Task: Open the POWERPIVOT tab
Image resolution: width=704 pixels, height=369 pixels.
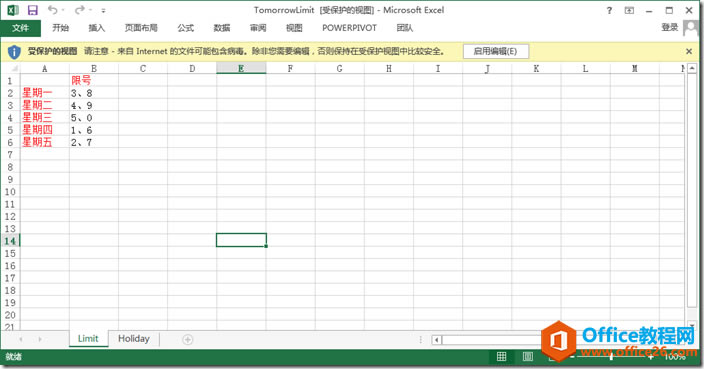Action: click(x=349, y=28)
